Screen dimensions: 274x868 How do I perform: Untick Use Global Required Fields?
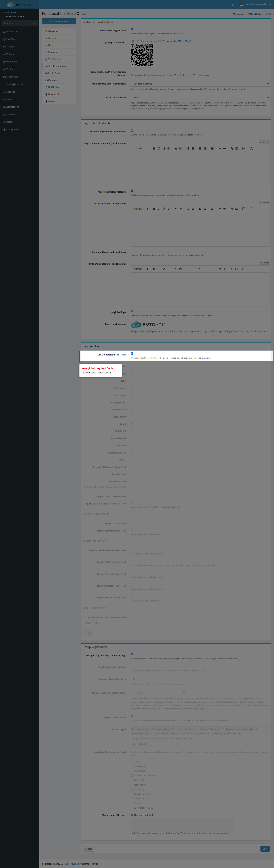coord(132,353)
